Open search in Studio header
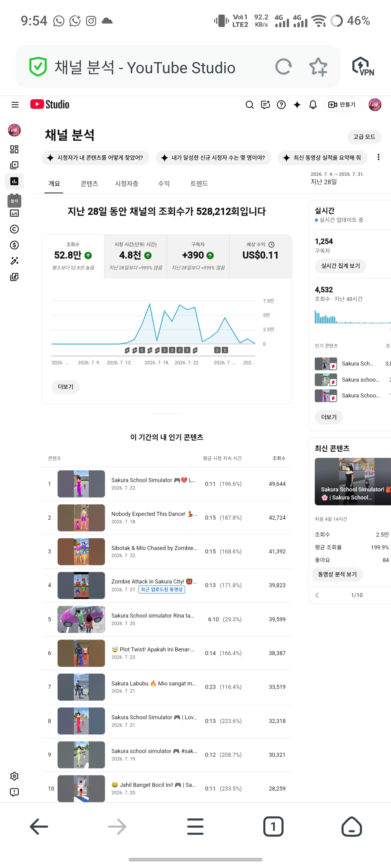 pos(249,105)
